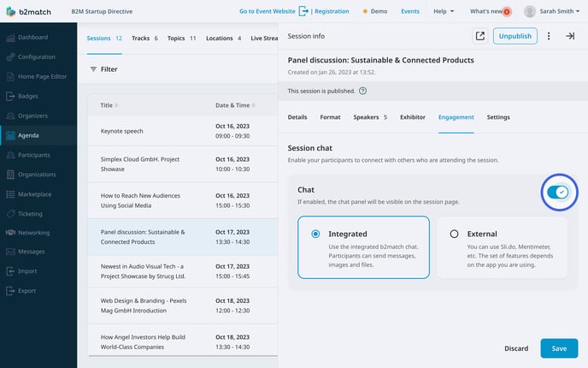
Task: Select Web Design & Branding session row
Action: 183,306
